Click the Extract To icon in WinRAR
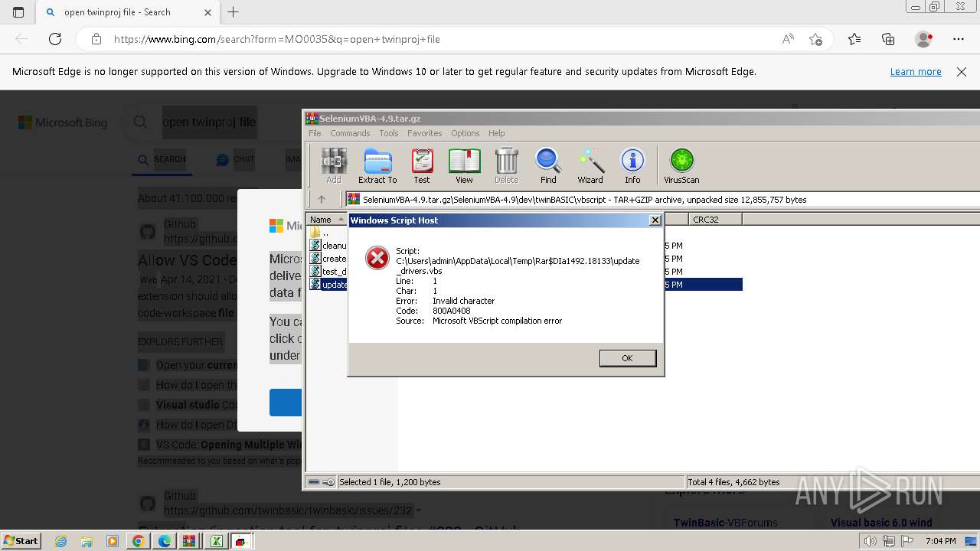 [x=377, y=166]
